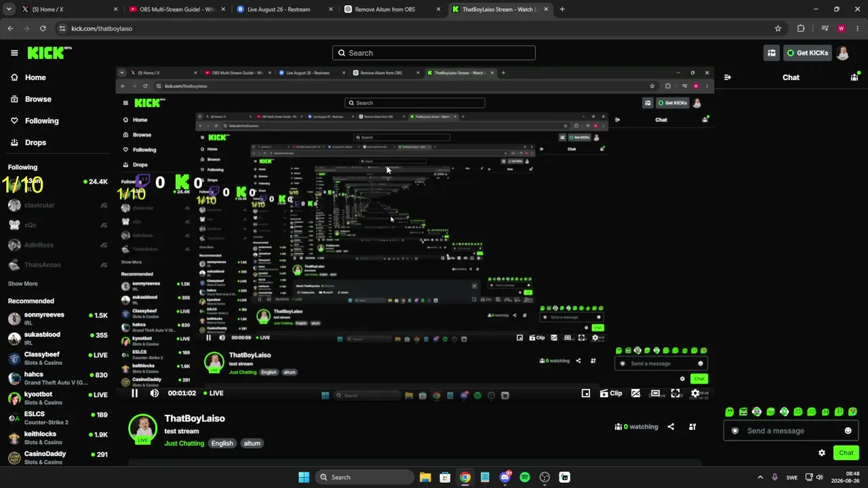
Task: Open a new browser tab
Action: [x=562, y=9]
